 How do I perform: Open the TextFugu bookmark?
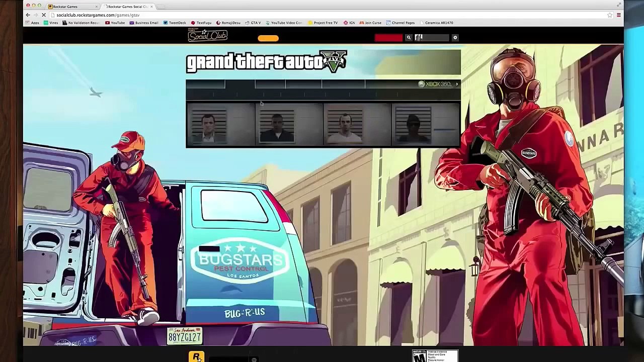click(x=201, y=23)
